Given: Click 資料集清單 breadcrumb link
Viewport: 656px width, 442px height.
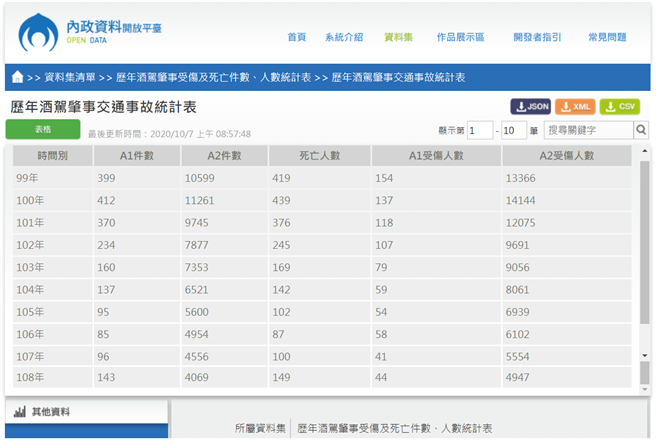Looking at the screenshot, I should (x=70, y=77).
